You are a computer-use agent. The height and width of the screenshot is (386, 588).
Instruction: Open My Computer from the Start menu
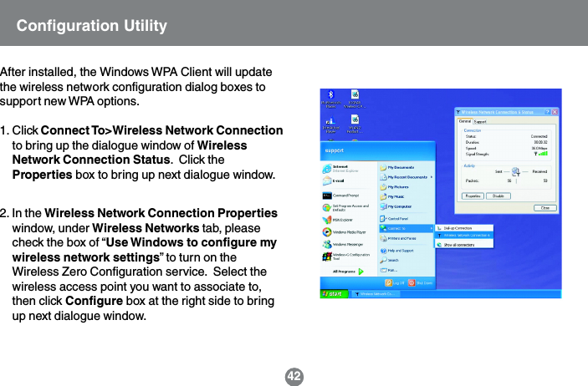(396, 206)
